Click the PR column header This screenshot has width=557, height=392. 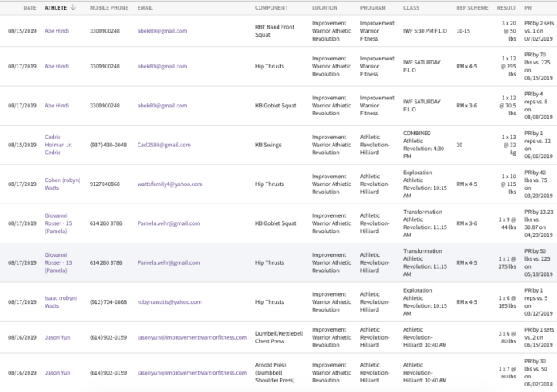click(528, 8)
